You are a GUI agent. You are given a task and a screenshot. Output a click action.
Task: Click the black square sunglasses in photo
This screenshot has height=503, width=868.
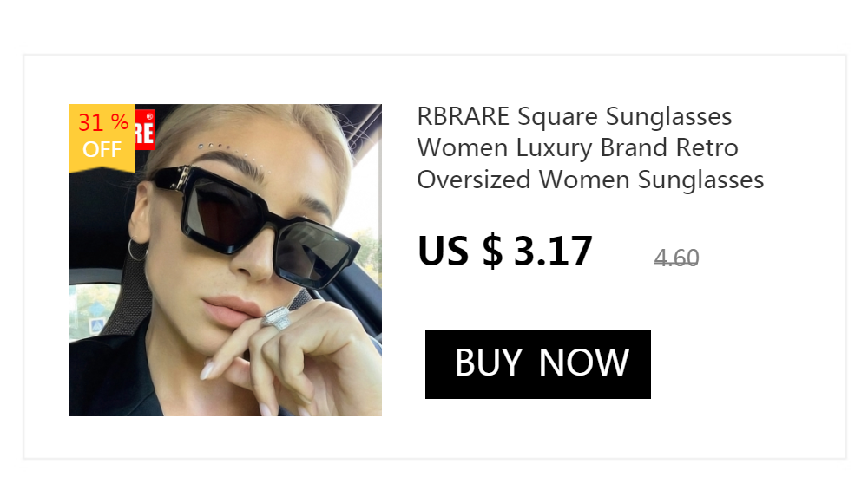click(254, 225)
